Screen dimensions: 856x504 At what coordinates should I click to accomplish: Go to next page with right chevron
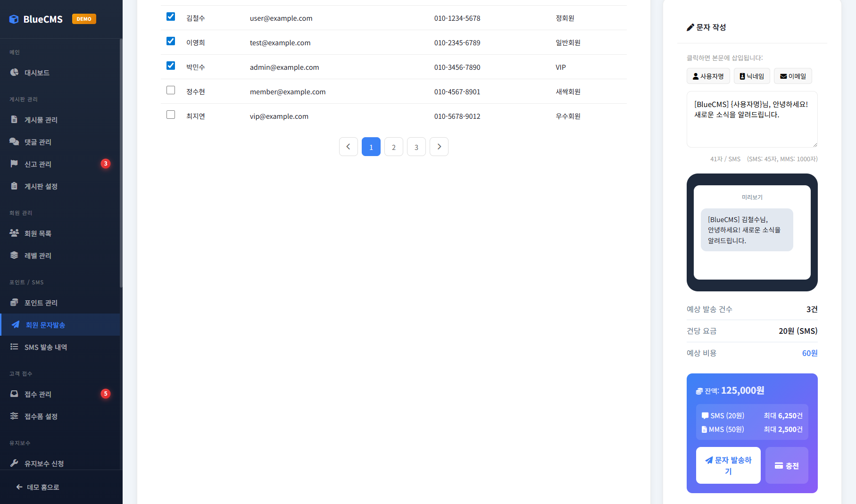[x=439, y=147]
